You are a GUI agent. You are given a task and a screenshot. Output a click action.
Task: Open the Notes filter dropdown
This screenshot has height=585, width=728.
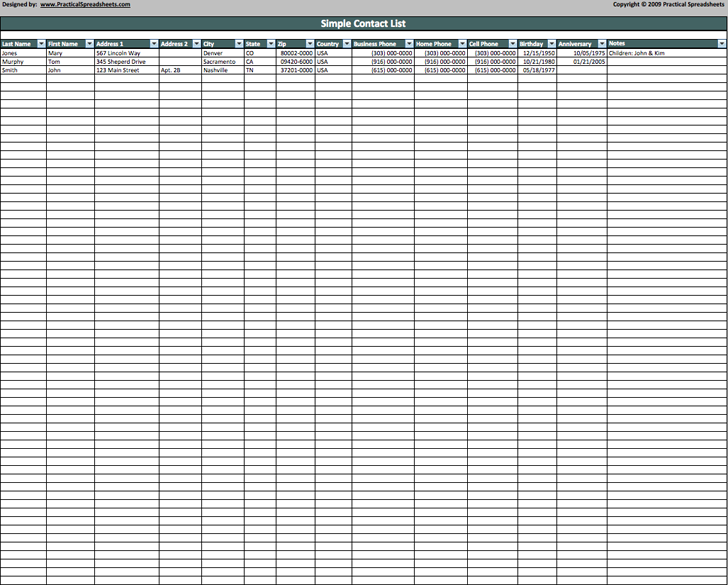pyautogui.click(x=722, y=44)
